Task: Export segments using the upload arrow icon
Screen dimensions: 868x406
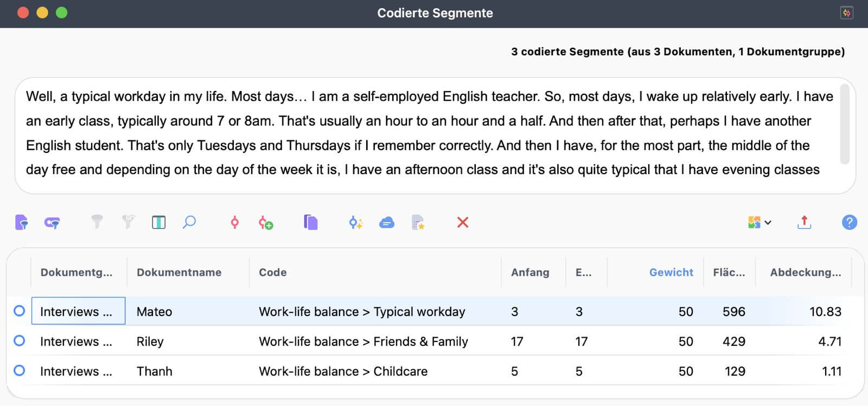Action: coord(804,222)
